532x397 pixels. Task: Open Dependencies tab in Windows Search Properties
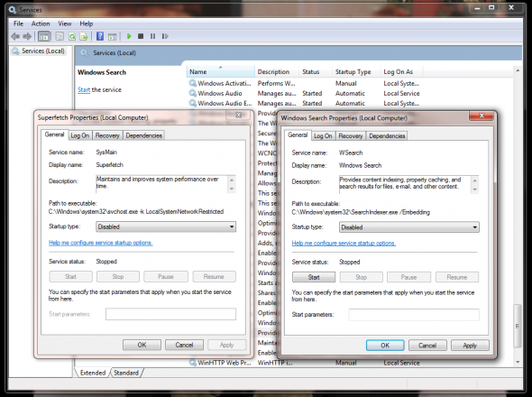point(387,136)
